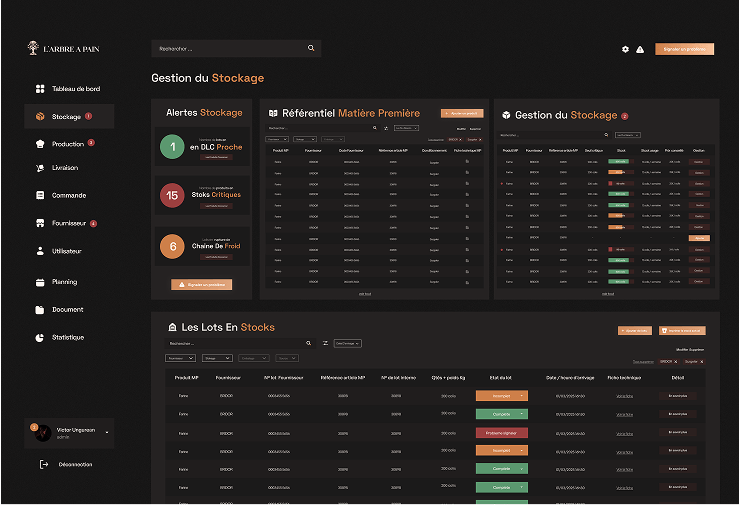Click the Ajouter de lots button
Viewport: 740px width, 505px height.
pyautogui.click(x=635, y=330)
